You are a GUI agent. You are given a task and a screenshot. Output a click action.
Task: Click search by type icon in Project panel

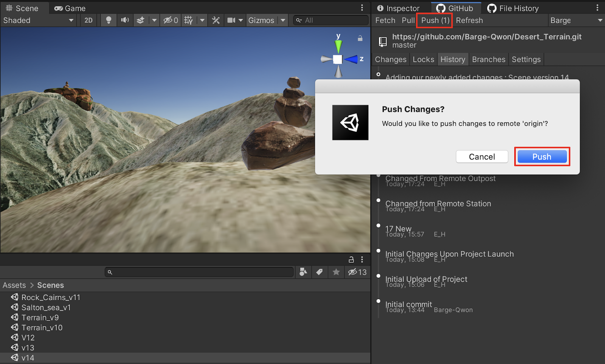tap(303, 272)
